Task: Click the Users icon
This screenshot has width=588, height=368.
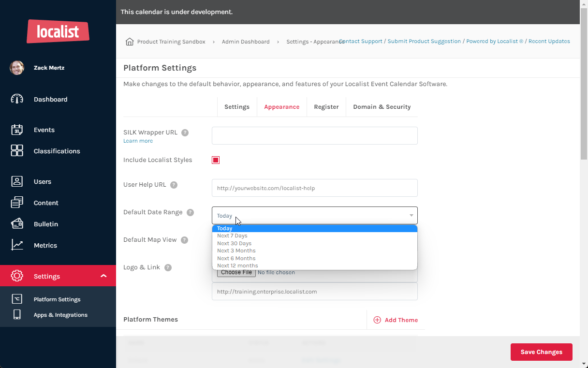Action: (17, 181)
